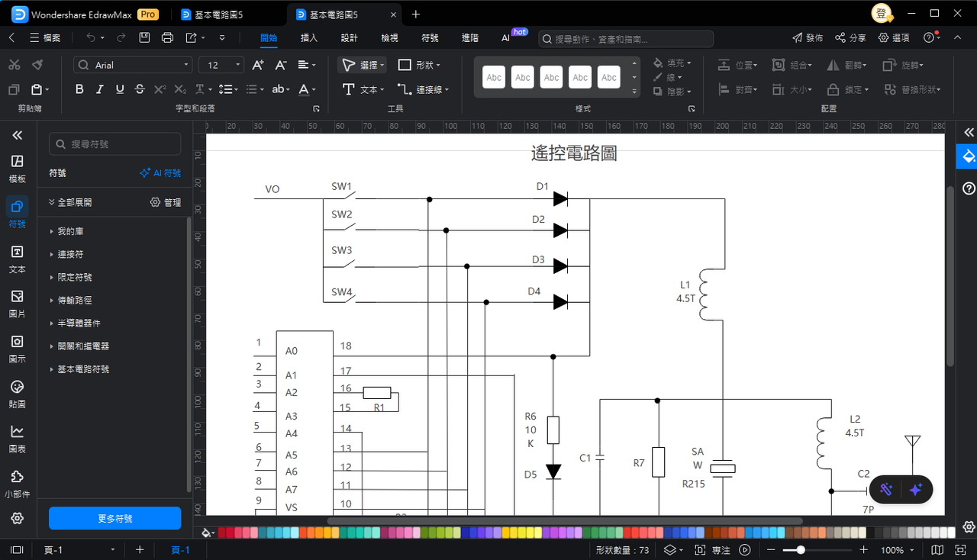Open the Arial font family dropdown
The width and height of the screenshot is (977, 560).
point(133,66)
